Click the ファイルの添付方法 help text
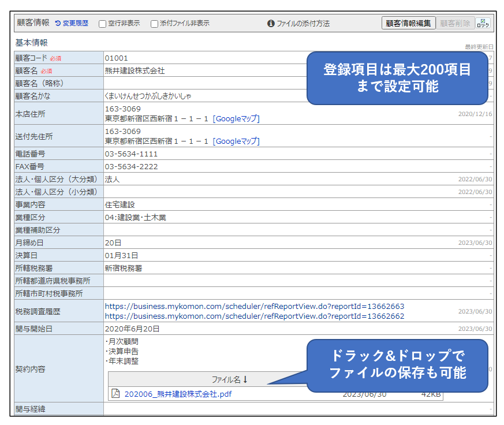The image size is (504, 425). point(303,24)
